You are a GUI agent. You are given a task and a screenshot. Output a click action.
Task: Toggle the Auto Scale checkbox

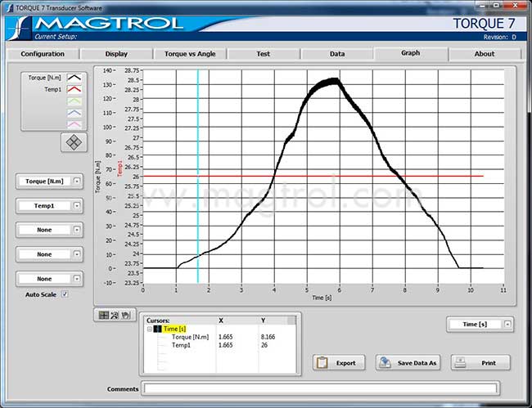(x=65, y=294)
